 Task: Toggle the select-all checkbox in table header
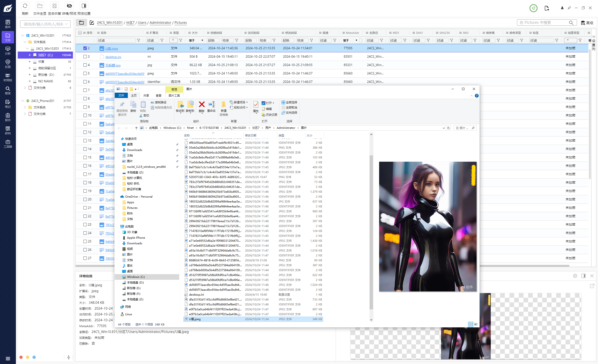[80, 33]
